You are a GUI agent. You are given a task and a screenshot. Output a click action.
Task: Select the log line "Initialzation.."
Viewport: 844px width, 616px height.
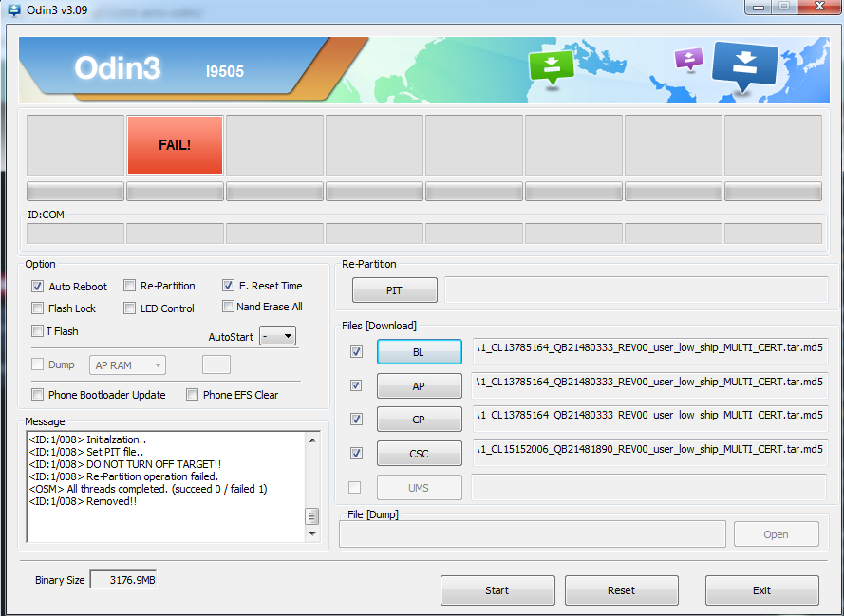87,439
